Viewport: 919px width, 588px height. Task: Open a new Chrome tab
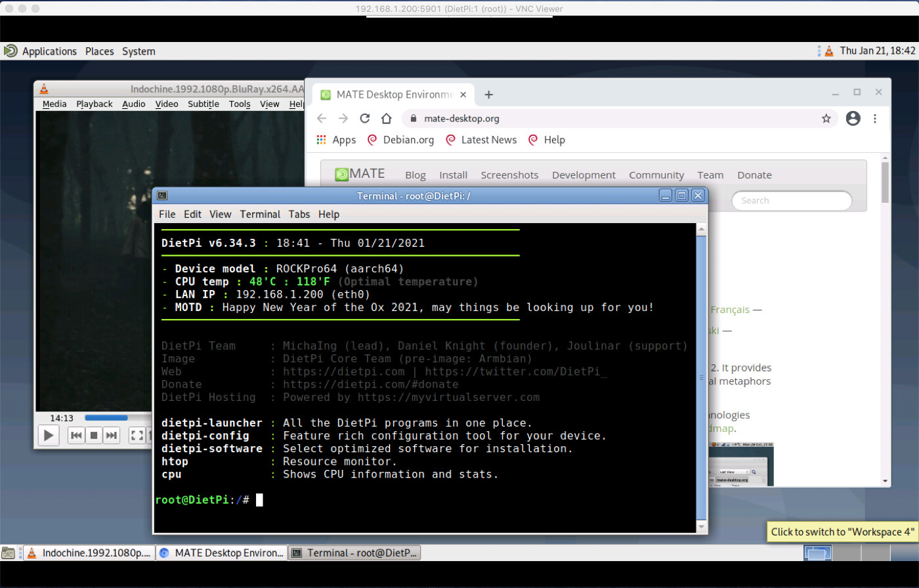point(488,94)
